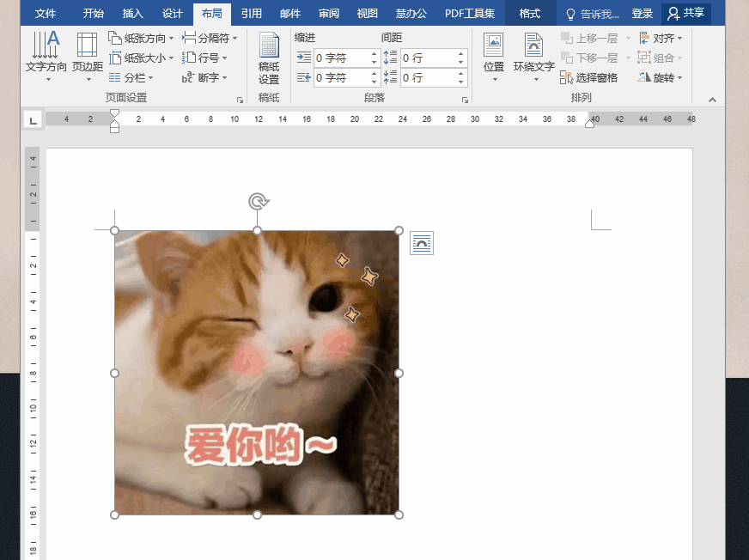Open 行号 line numbers dropdown
Image resolution: width=749 pixels, height=560 pixels.
click(x=204, y=58)
